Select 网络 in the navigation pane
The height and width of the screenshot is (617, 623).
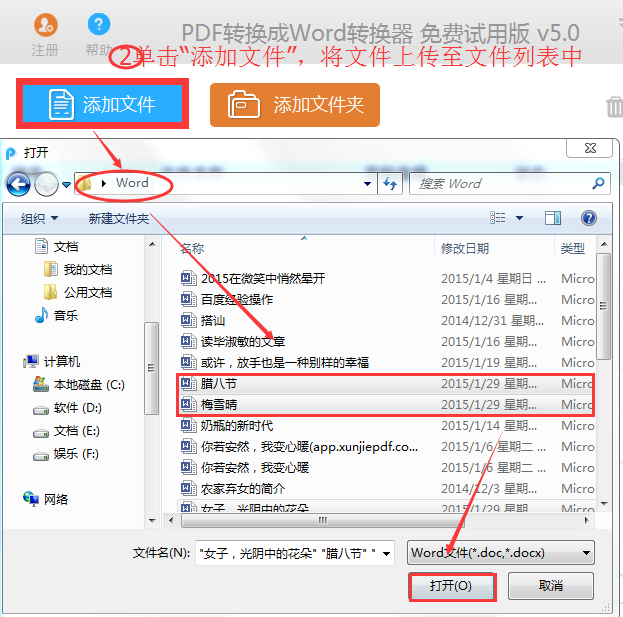click(x=45, y=499)
